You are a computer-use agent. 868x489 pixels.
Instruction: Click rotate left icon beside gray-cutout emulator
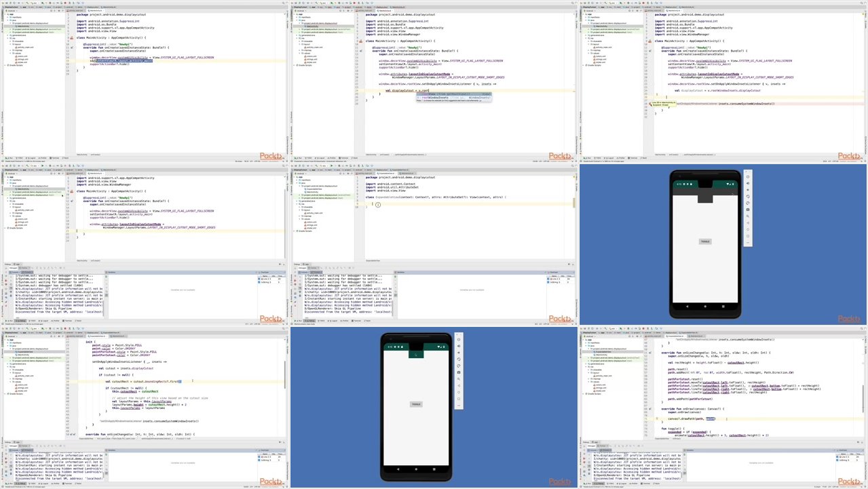tap(748, 197)
